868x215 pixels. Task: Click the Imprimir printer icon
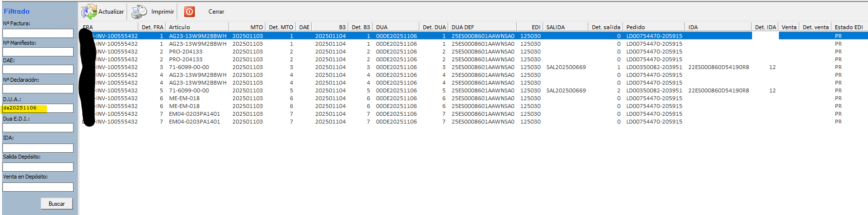(x=139, y=12)
